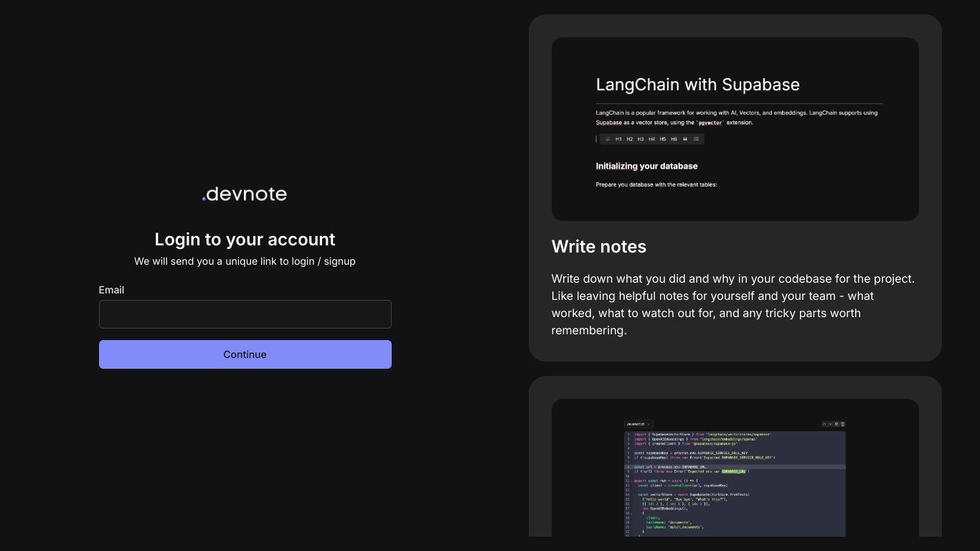The image size is (980, 551).
Task: Select the H1 heading button in note toolbar
Action: [x=618, y=139]
